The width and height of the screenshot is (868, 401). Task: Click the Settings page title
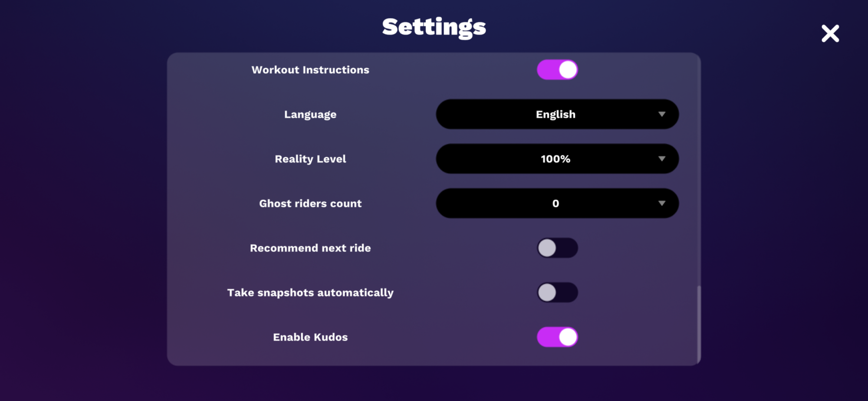coord(434,27)
